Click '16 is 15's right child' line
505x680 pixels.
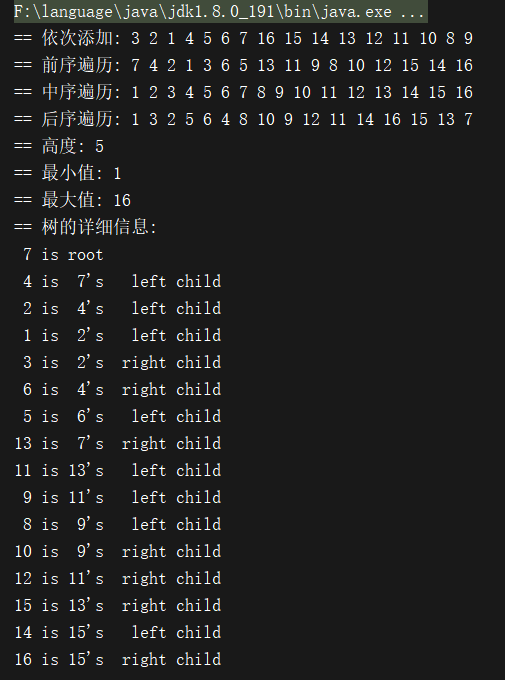[118, 660]
